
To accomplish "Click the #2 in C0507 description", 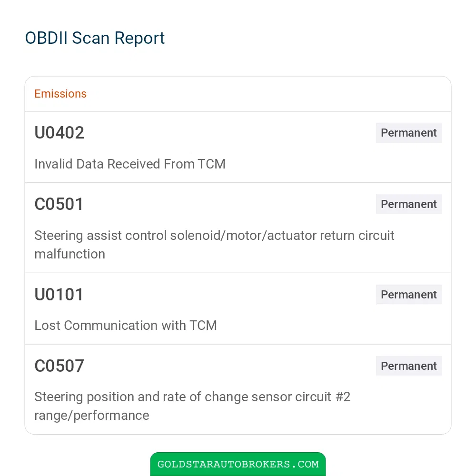I will [343, 397].
